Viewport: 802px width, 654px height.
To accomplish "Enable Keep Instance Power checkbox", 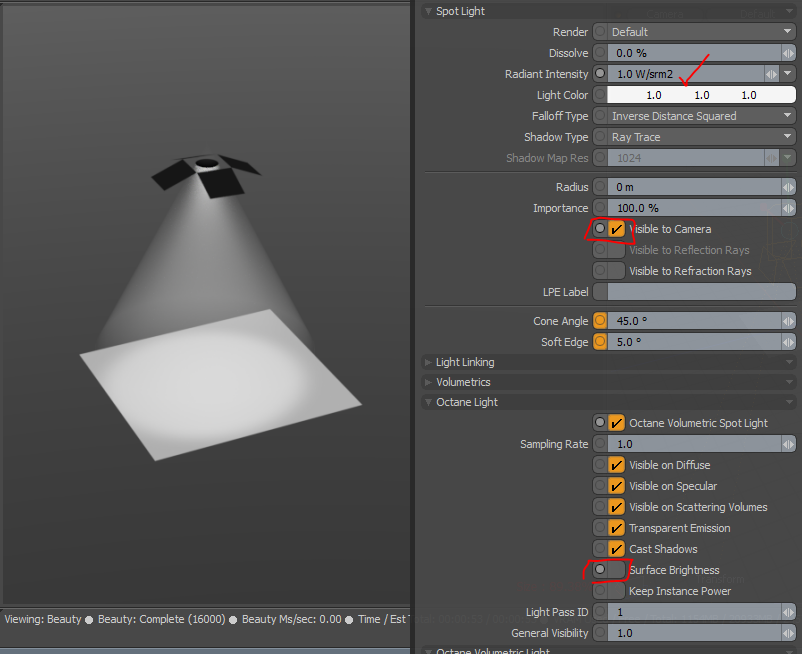I will click(616, 591).
